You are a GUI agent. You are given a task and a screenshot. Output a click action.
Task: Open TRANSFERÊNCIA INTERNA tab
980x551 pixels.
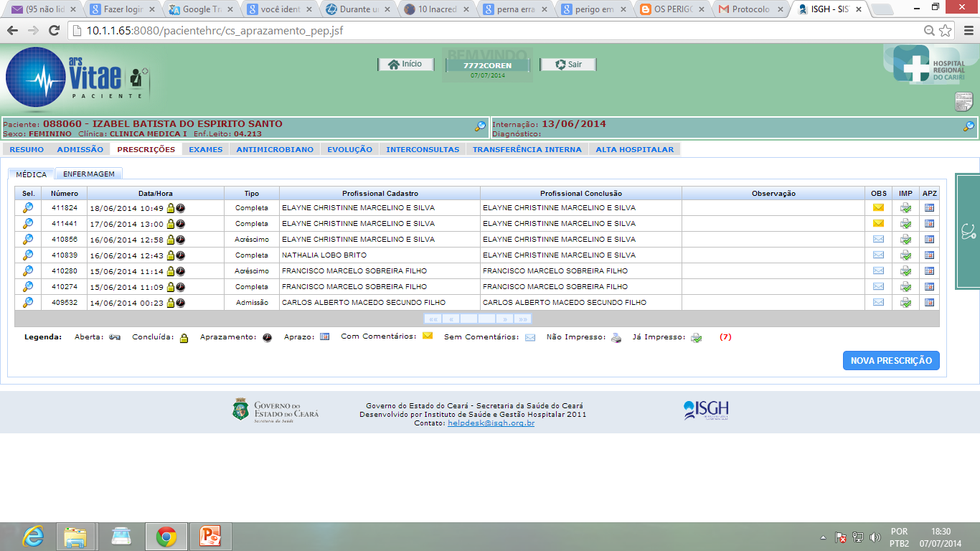[x=527, y=149]
